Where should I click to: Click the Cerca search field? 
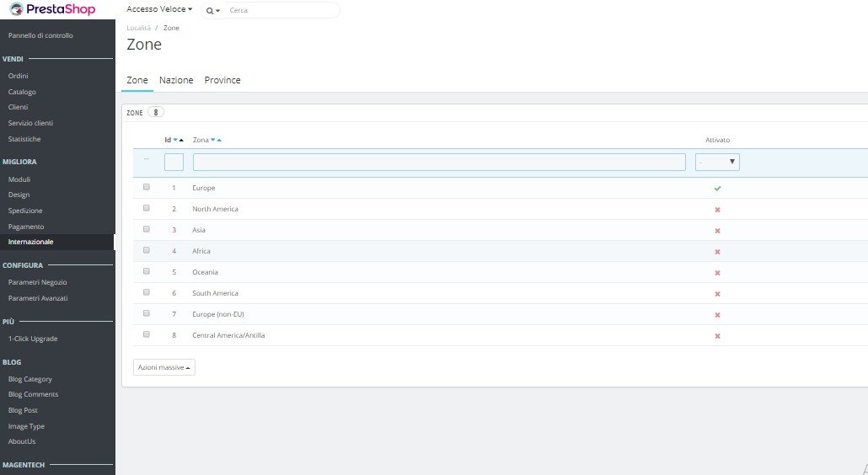pos(282,10)
